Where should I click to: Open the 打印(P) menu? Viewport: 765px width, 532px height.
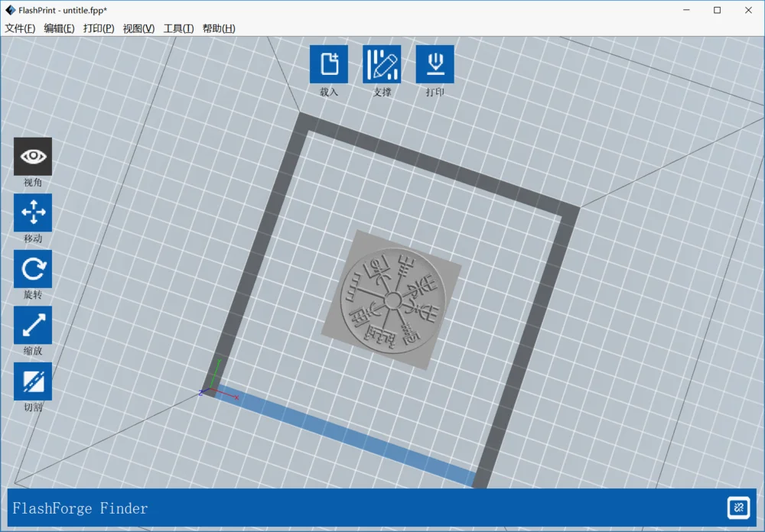click(99, 28)
